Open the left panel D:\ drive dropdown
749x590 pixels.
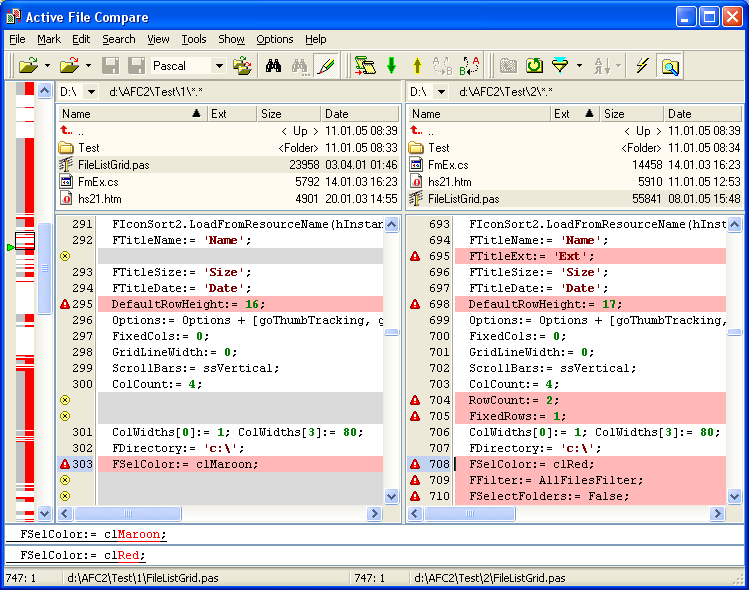pyautogui.click(x=91, y=92)
